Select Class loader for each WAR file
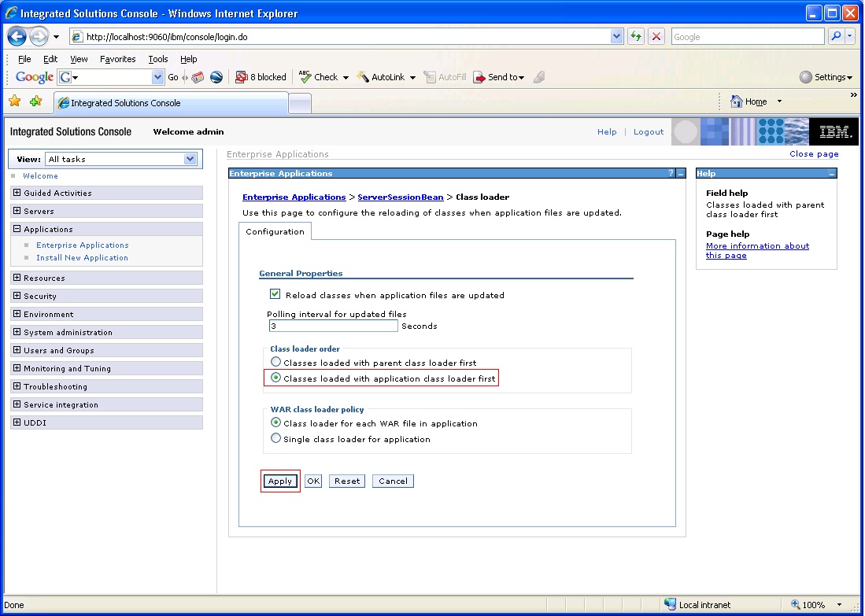865x616 pixels. (275, 423)
